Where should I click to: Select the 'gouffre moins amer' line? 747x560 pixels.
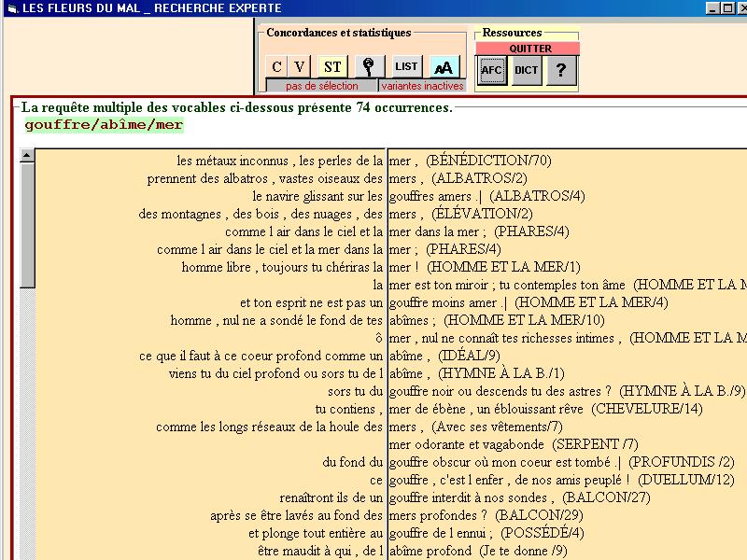point(529,302)
